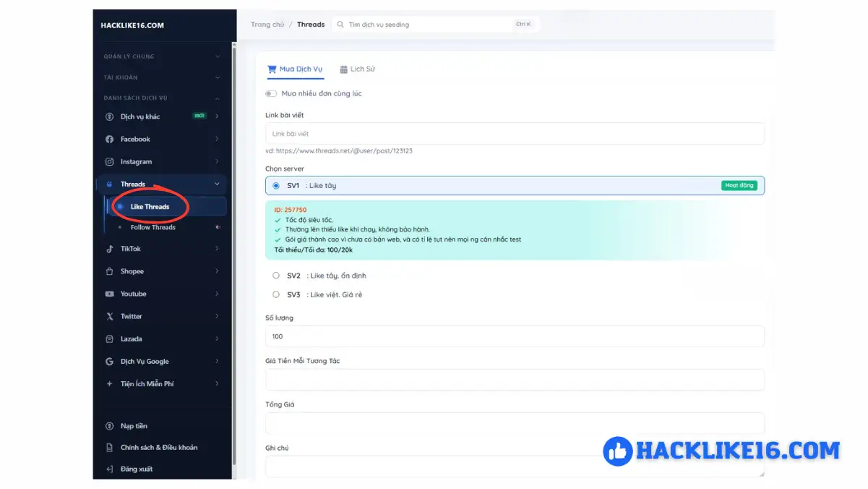Screen dimensions: 868x489
Task: Collapse the Threads menu chevron
Action: tap(217, 184)
